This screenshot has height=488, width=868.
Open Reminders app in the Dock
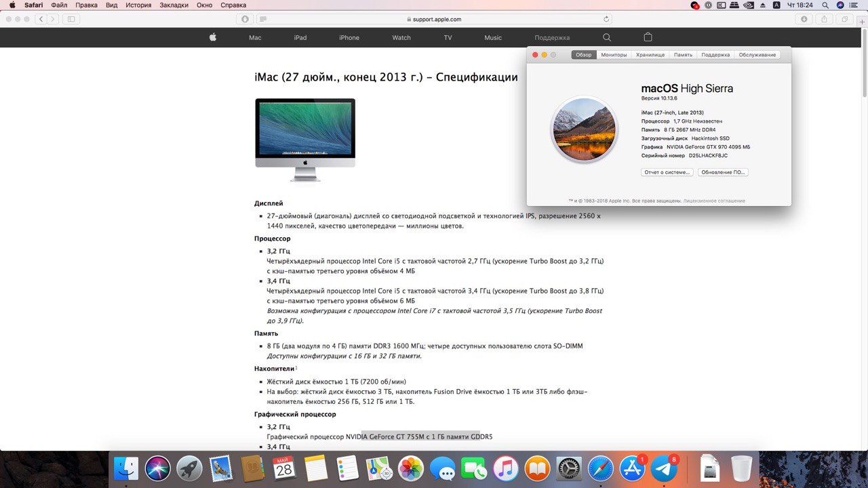[x=347, y=468]
